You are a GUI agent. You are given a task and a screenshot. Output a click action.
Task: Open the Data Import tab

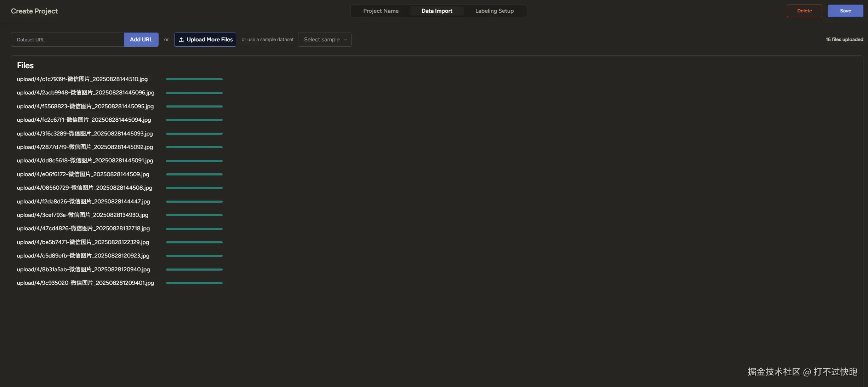pyautogui.click(x=436, y=11)
